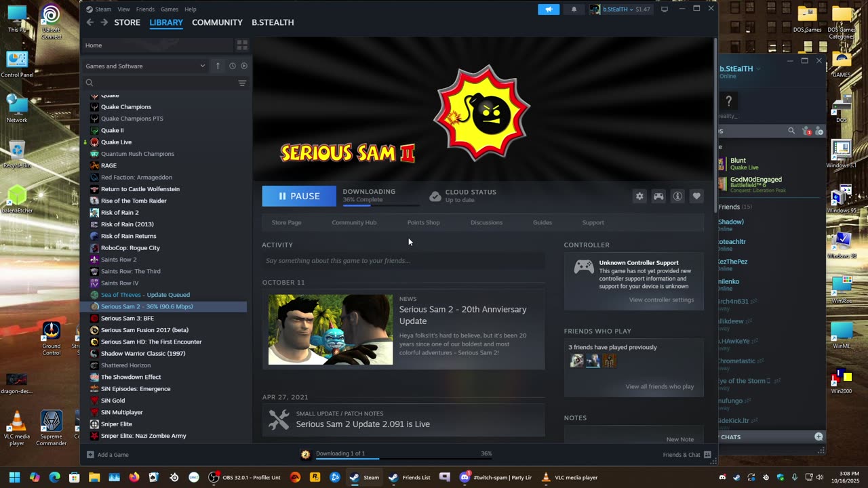
Task: Open the Store Page link
Action: (x=286, y=222)
